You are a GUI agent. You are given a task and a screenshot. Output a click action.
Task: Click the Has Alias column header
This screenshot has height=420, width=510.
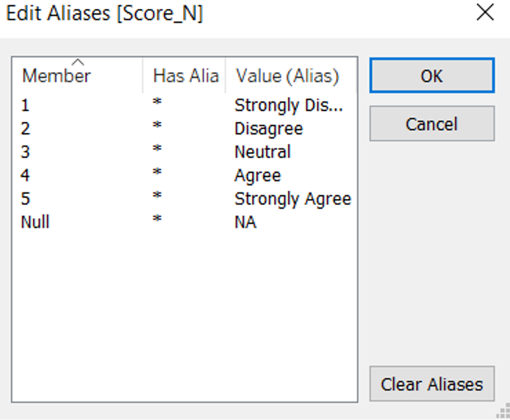click(185, 76)
